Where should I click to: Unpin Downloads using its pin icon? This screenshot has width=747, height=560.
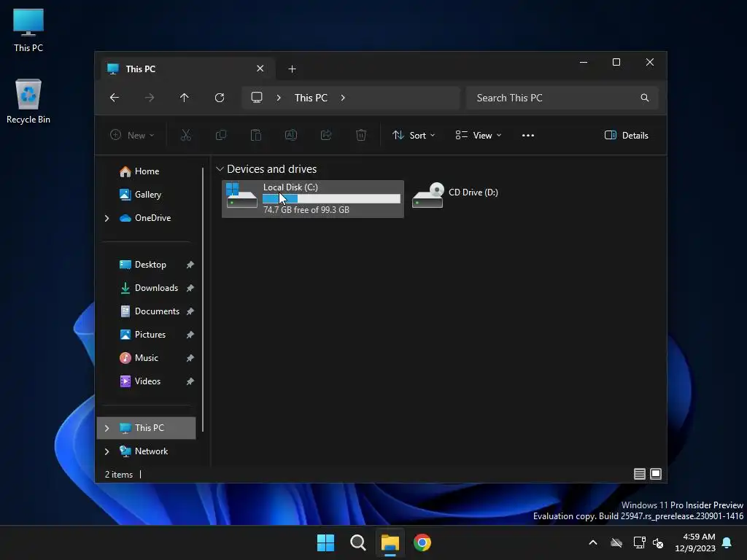click(190, 288)
